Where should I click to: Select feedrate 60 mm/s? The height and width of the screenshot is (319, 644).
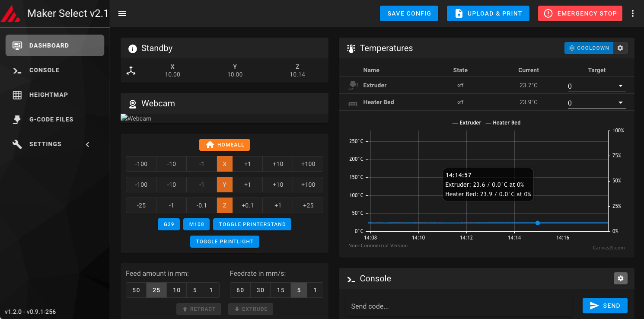(240, 290)
